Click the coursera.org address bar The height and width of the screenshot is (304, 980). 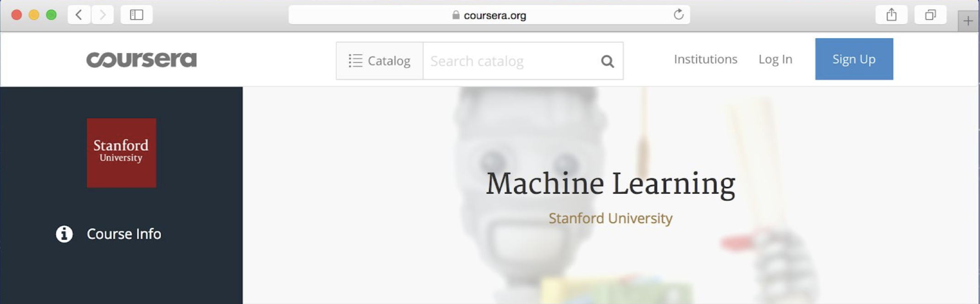(489, 15)
